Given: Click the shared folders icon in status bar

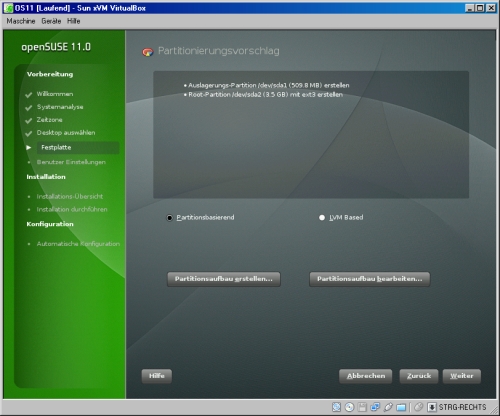Looking at the screenshot, I should click(x=401, y=407).
